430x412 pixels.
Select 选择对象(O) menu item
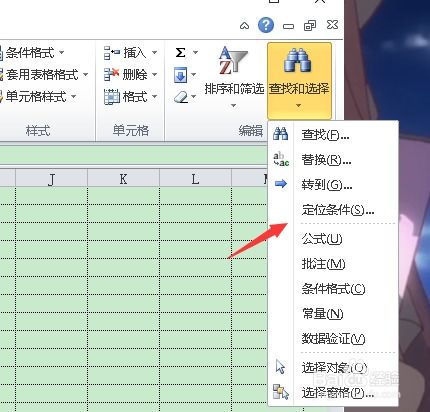click(x=333, y=368)
